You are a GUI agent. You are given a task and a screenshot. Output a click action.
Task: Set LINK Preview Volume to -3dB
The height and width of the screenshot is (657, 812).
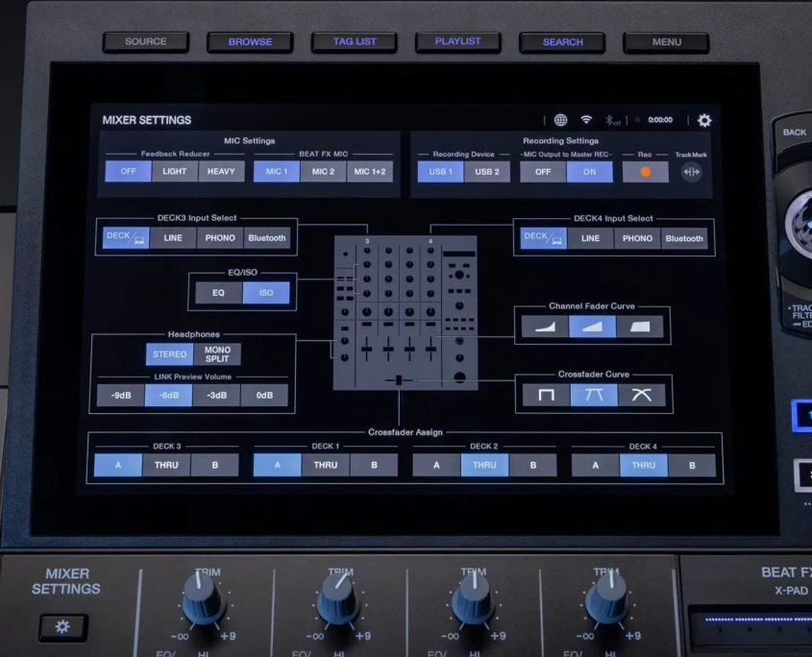pos(216,396)
